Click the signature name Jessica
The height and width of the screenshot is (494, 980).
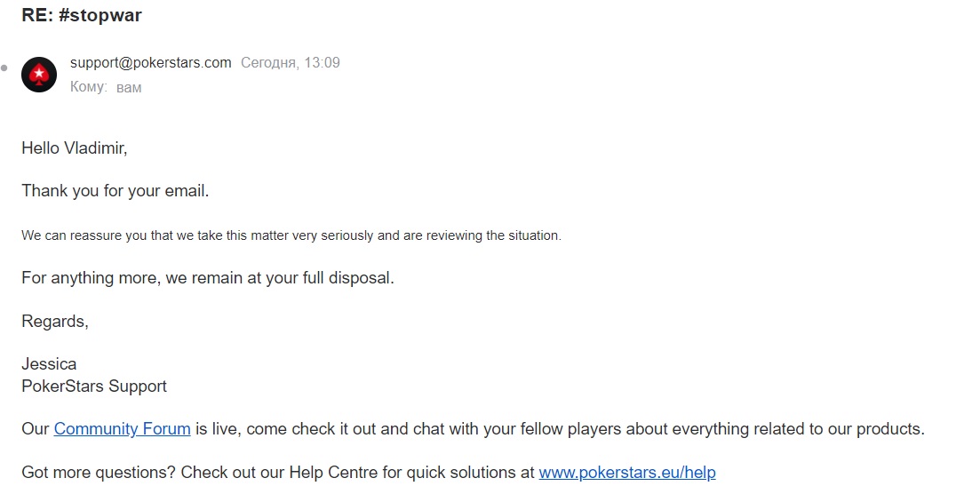pos(49,364)
